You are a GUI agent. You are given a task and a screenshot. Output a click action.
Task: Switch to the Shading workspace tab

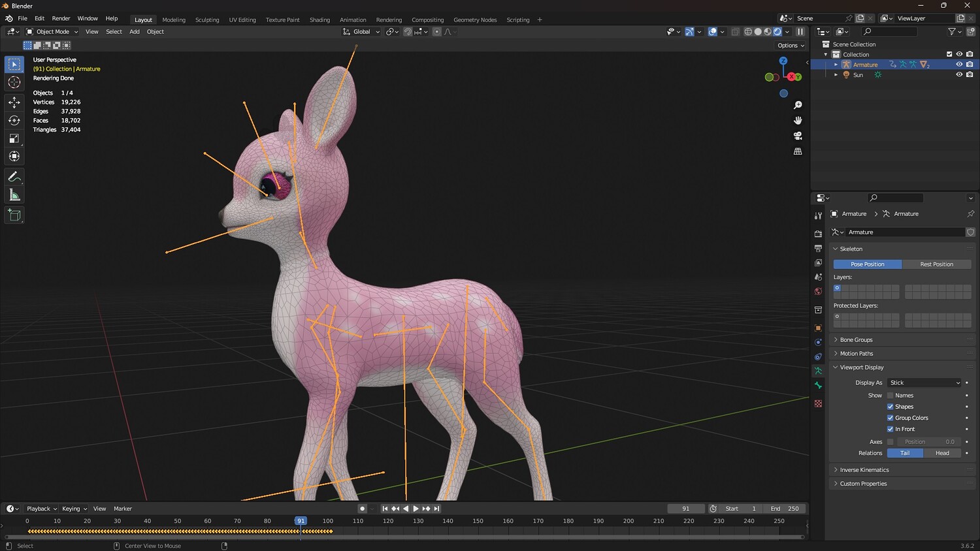tap(319, 20)
